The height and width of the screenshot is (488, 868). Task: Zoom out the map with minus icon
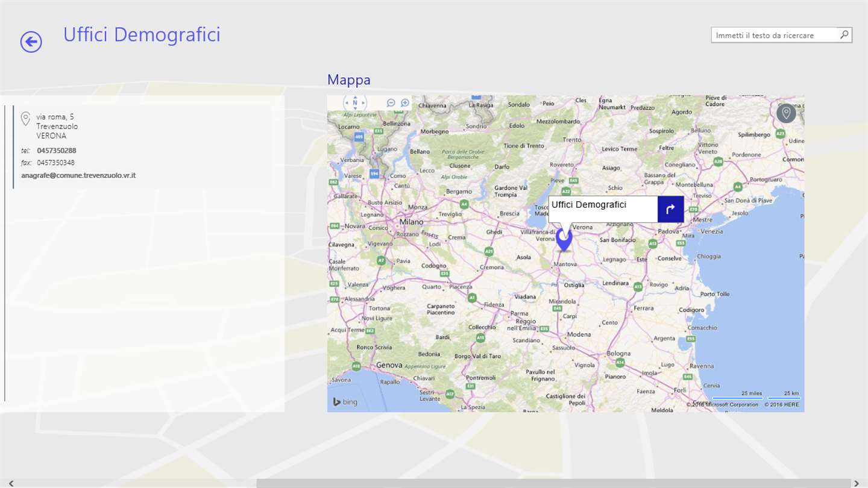391,103
